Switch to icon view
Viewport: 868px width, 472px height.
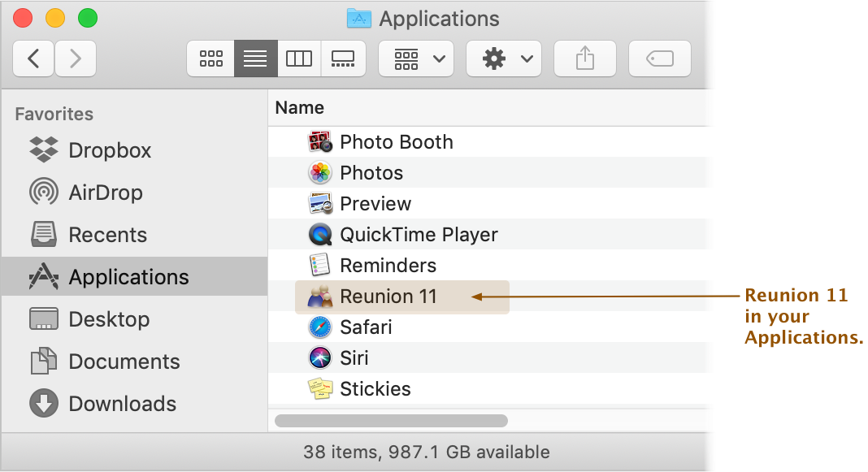point(211,58)
